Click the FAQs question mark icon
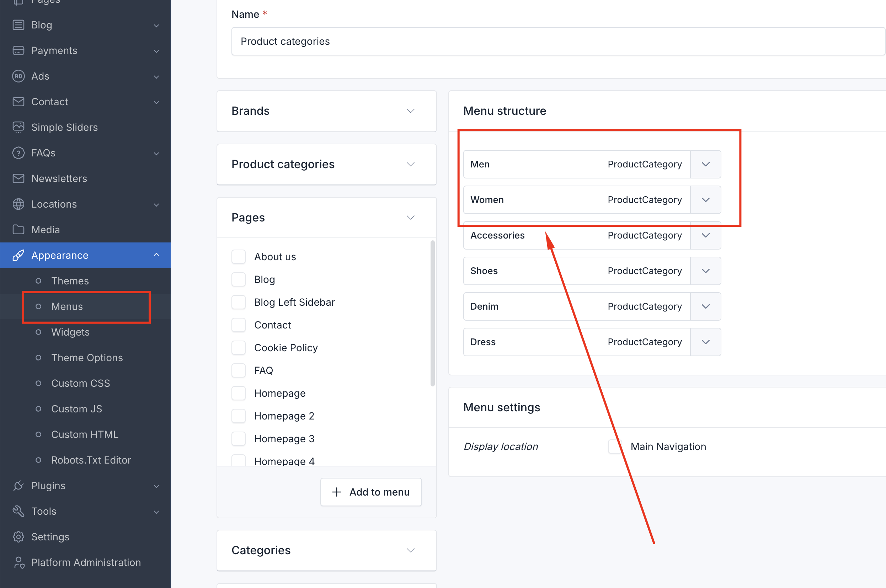 18,153
